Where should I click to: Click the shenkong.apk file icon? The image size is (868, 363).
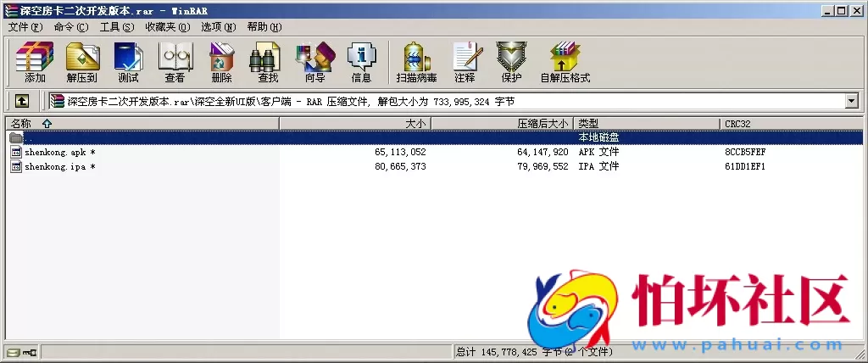[17, 152]
